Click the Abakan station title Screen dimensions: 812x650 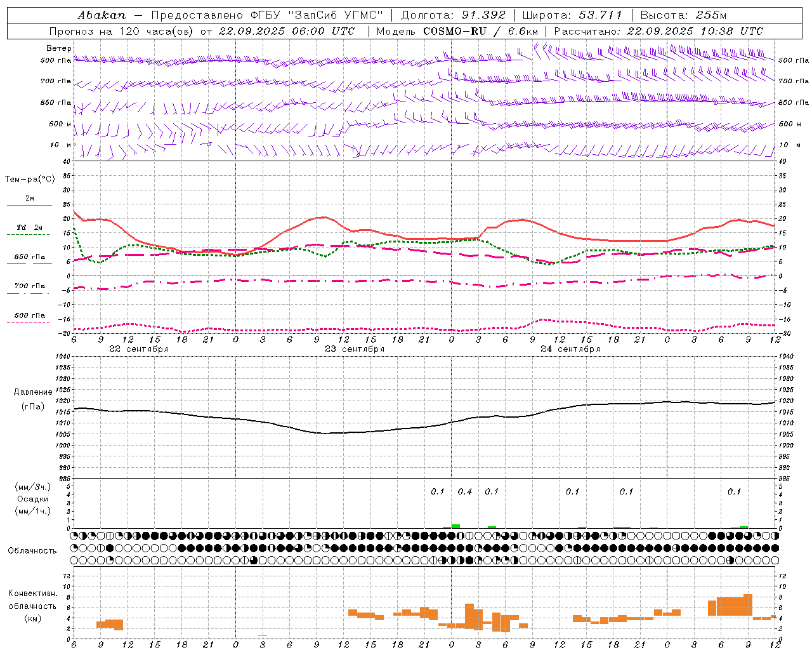coord(101,15)
